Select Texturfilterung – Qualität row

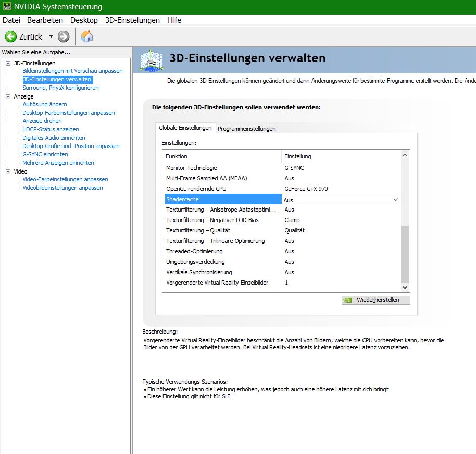coord(283,230)
